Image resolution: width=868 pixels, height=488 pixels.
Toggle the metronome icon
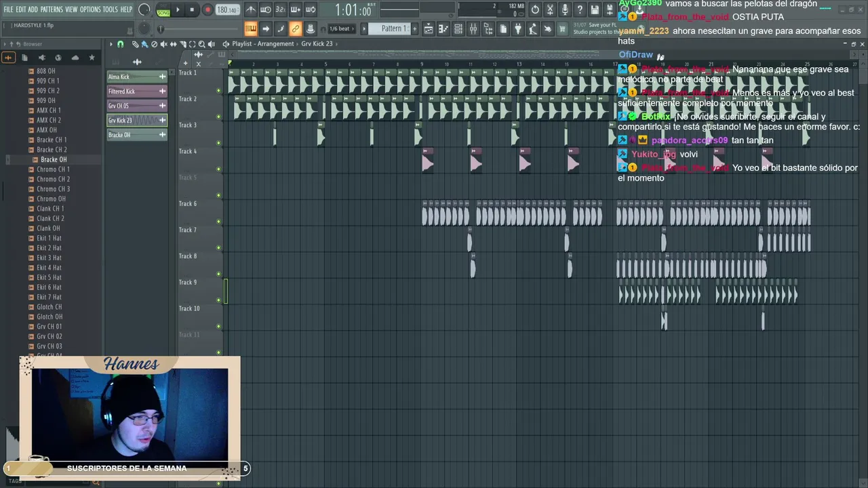pos(251,9)
